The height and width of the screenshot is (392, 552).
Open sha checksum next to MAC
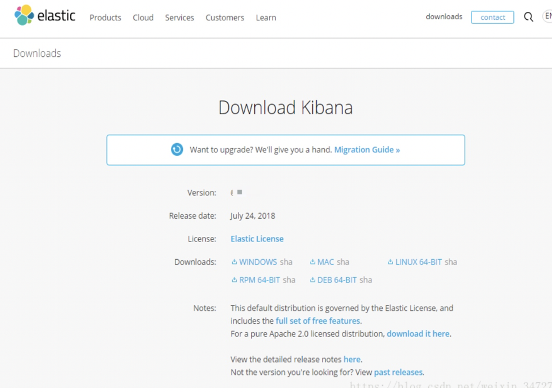click(x=343, y=262)
